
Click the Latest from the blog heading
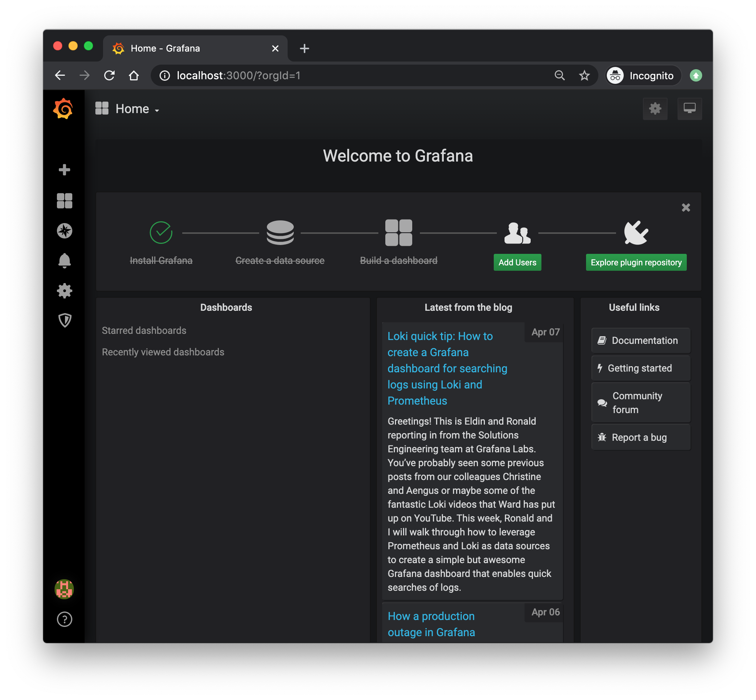point(468,307)
